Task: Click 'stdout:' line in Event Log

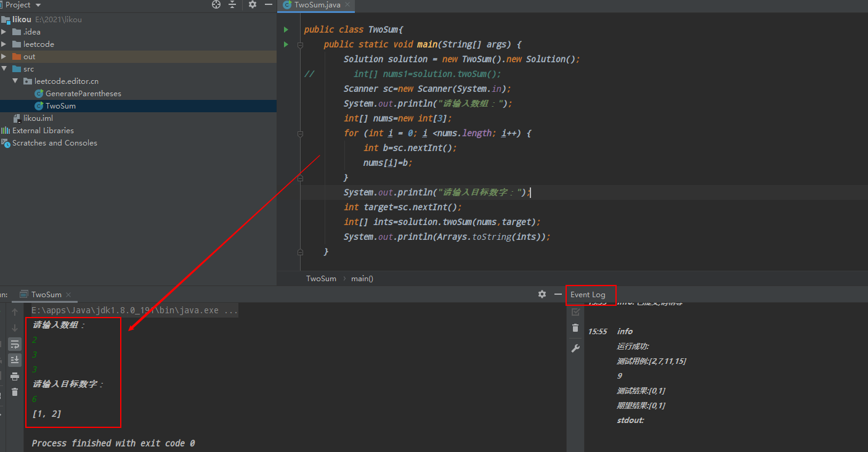Action: (x=630, y=420)
